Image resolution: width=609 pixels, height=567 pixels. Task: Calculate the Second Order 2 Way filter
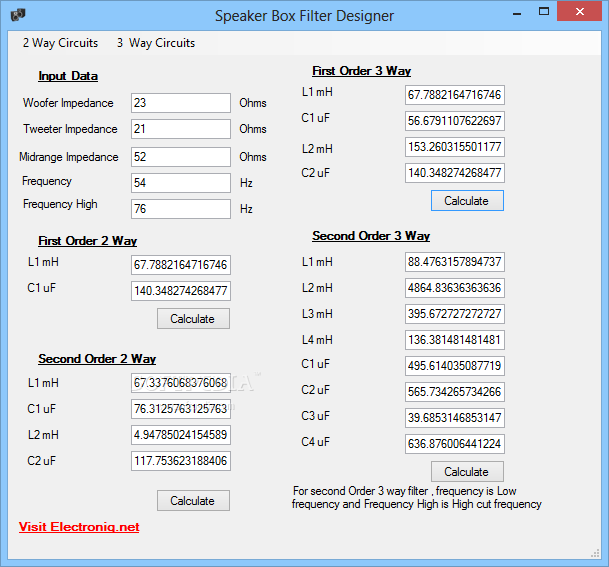(x=193, y=501)
